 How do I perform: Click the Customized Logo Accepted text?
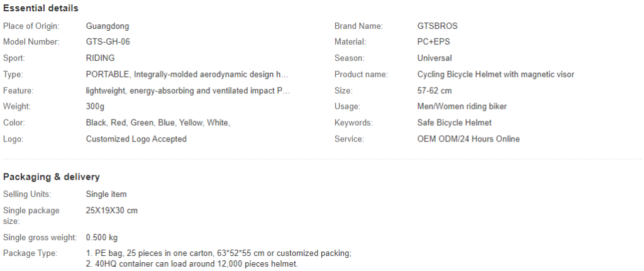point(136,139)
